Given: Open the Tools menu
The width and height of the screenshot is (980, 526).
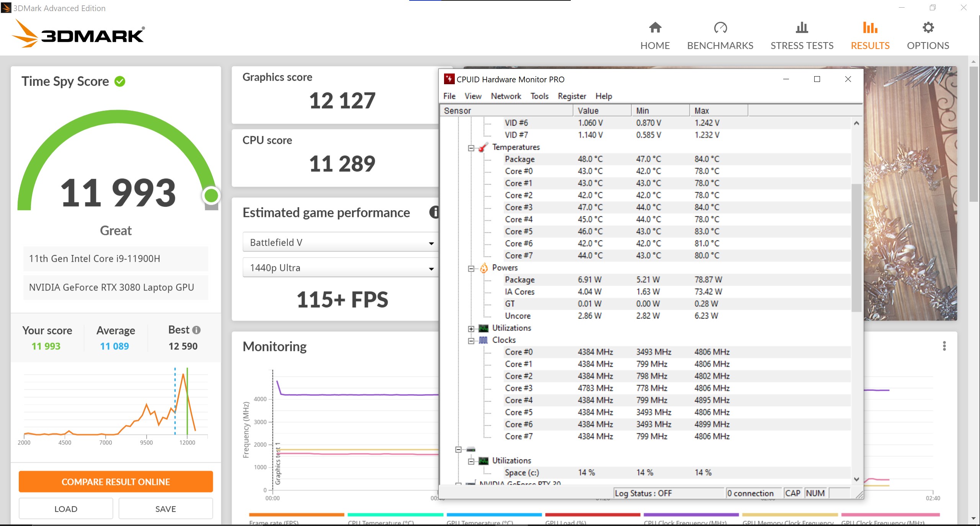Looking at the screenshot, I should click(x=539, y=96).
